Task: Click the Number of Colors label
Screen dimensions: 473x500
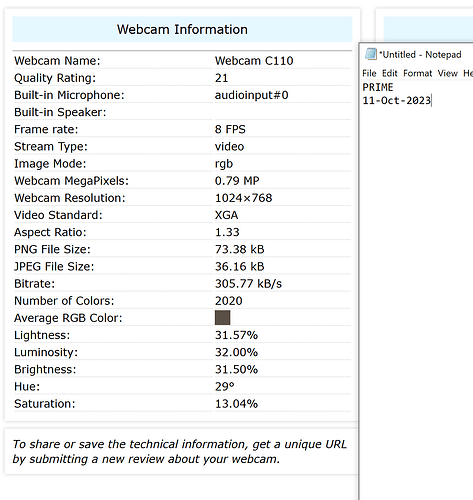Action: 64,301
